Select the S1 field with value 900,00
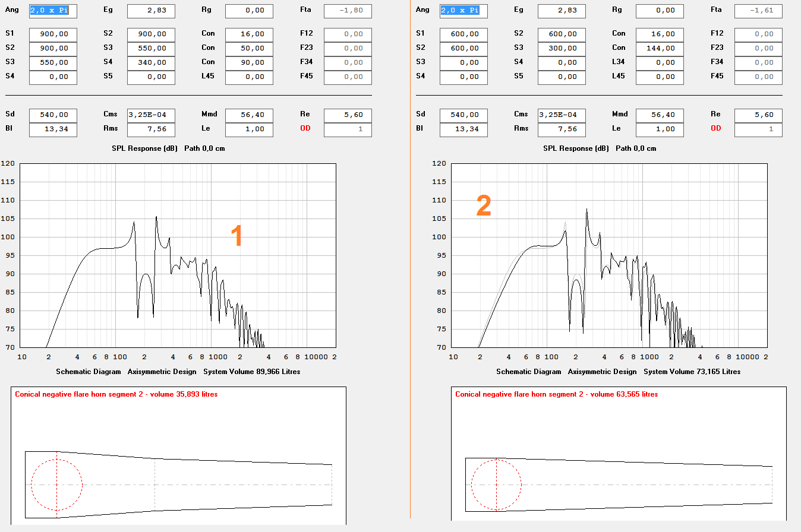 click(x=53, y=34)
